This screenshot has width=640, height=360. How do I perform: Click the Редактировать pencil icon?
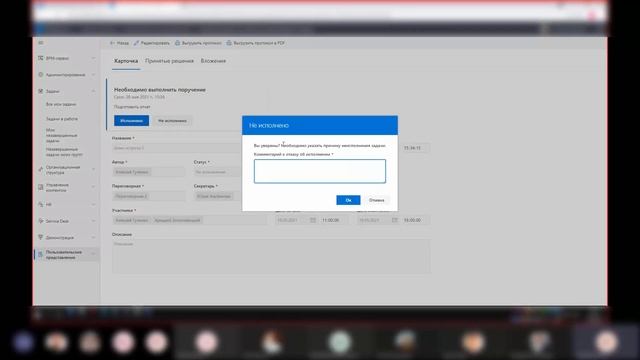point(136,43)
